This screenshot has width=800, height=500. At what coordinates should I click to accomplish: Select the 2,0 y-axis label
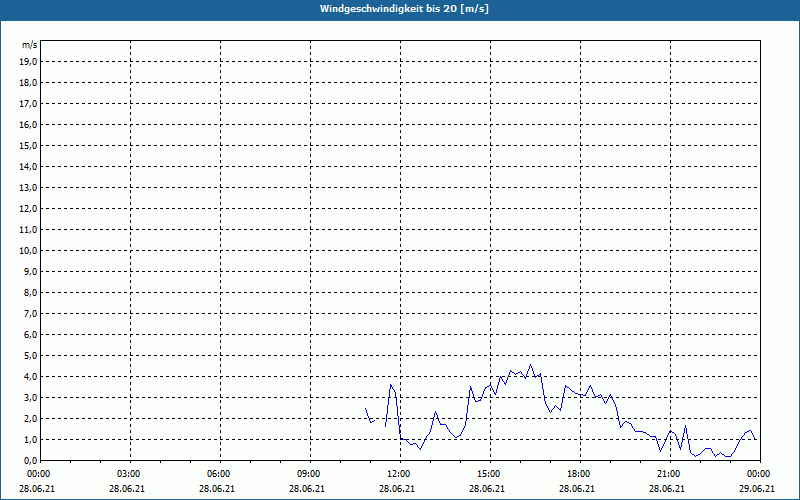click(30, 418)
